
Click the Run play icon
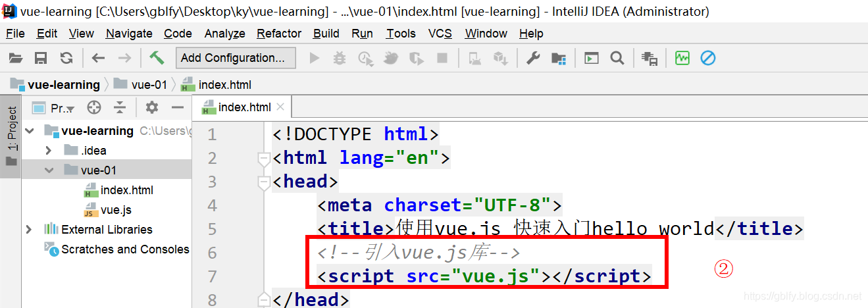[x=315, y=59]
